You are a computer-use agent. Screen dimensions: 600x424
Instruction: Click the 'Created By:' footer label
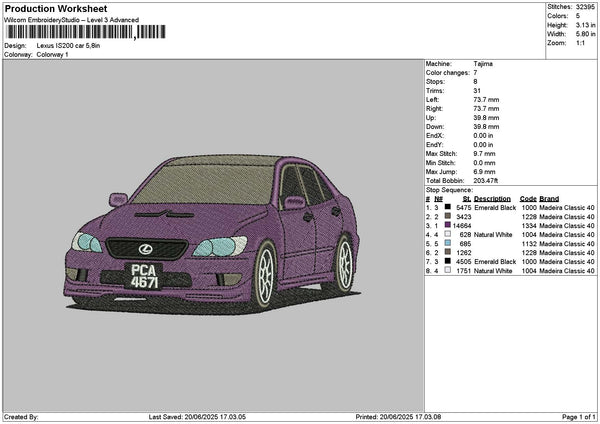(21, 417)
